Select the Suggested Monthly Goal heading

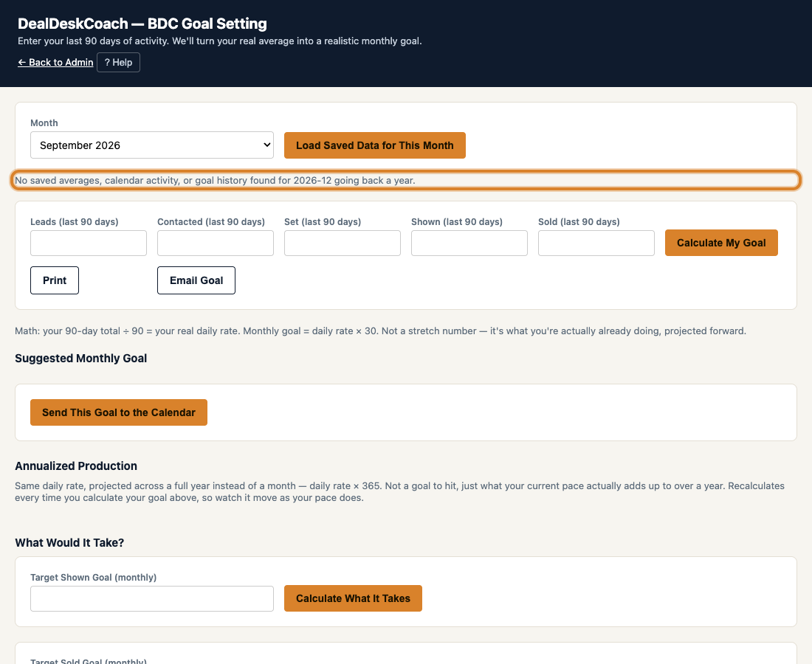tap(80, 358)
